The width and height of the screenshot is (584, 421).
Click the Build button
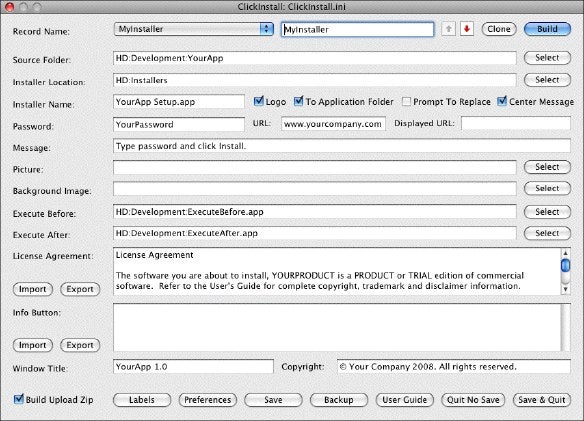tap(547, 29)
